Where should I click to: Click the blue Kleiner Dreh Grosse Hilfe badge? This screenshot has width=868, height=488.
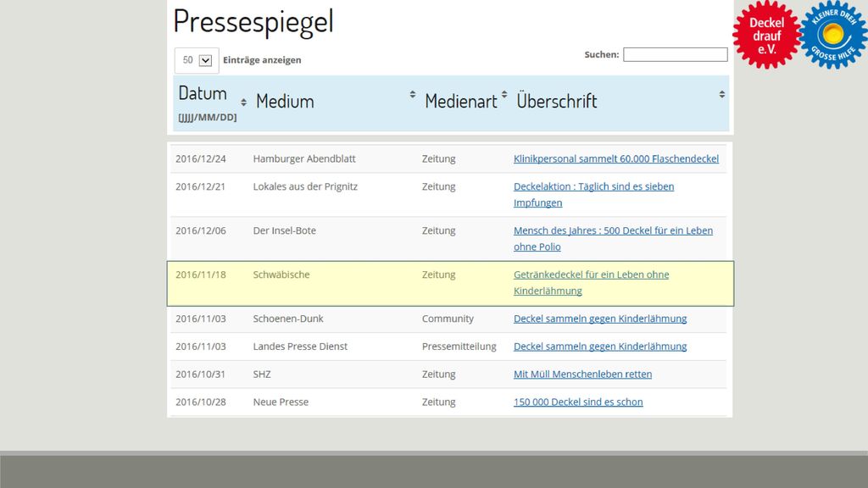click(833, 35)
